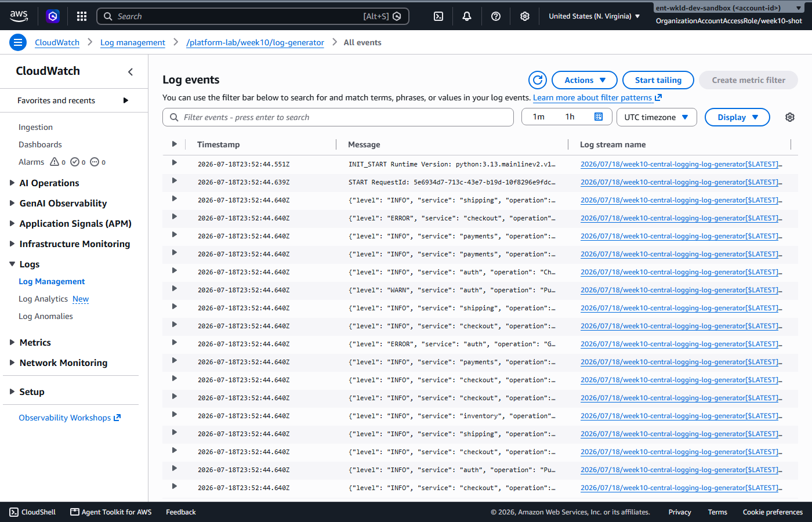
Task: Expand Application Signals (APM) section
Action: [x=12, y=223]
